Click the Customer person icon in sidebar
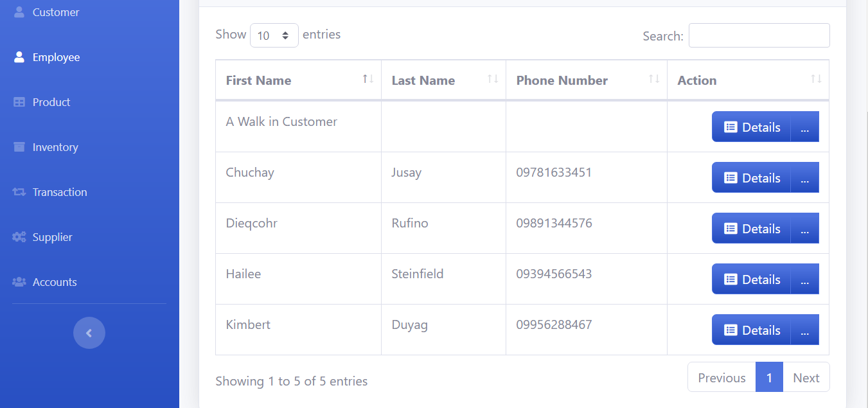Image resolution: width=868 pixels, height=408 pixels. pyautogui.click(x=19, y=12)
